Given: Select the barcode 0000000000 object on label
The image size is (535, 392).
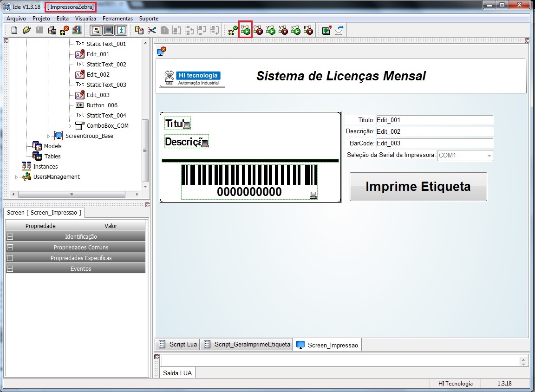Looking at the screenshot, I should [x=249, y=182].
